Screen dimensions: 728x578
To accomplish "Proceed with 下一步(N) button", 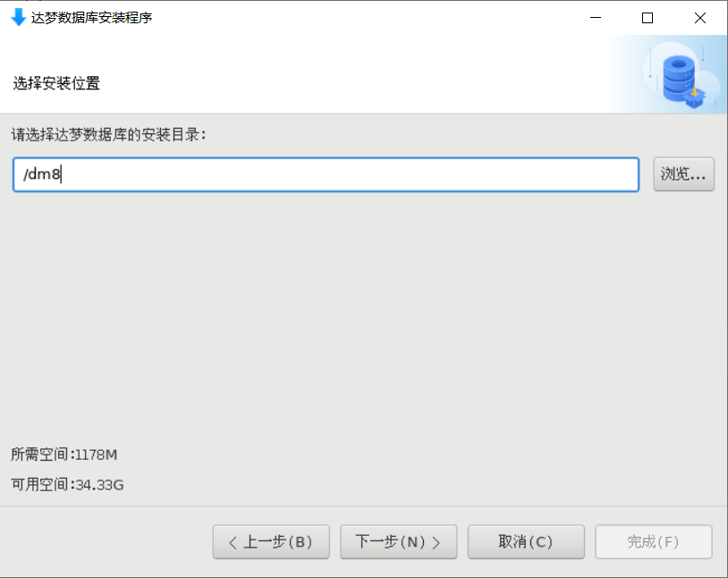I will 399,541.
